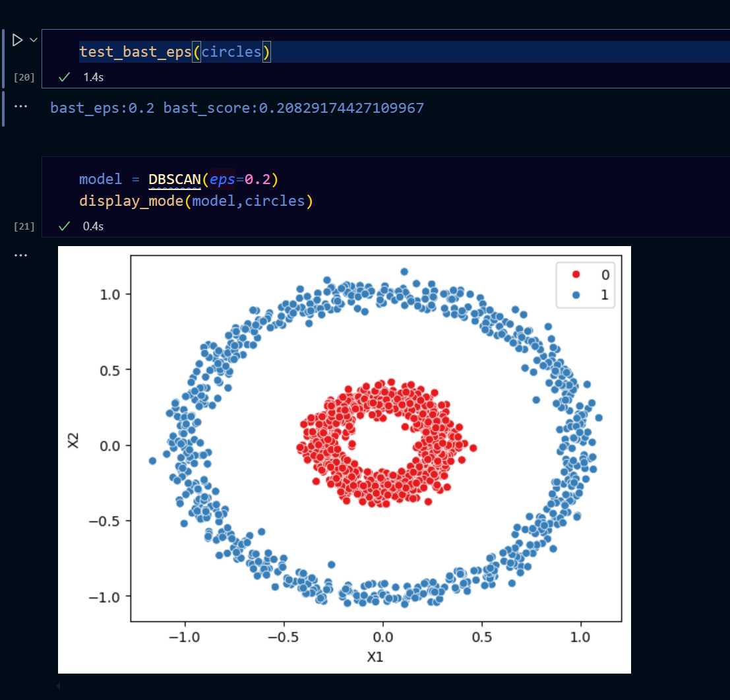Screen dimensions: 730x700
Task: Click the success checkmark of cell 20
Action: [64, 77]
